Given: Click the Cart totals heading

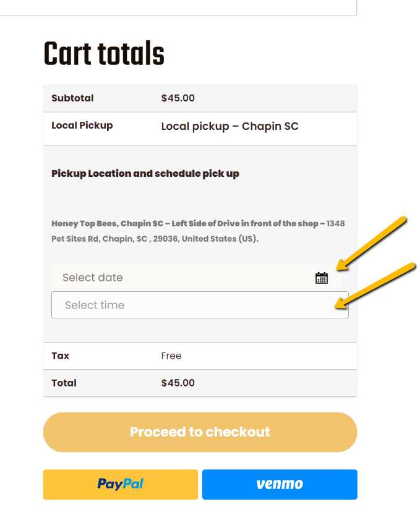Looking at the screenshot, I should tap(104, 54).
